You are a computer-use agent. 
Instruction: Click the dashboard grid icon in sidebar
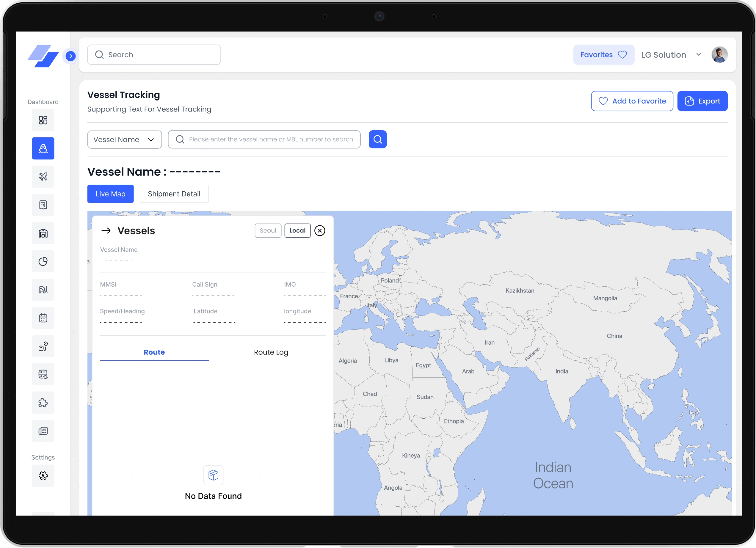[x=43, y=120]
